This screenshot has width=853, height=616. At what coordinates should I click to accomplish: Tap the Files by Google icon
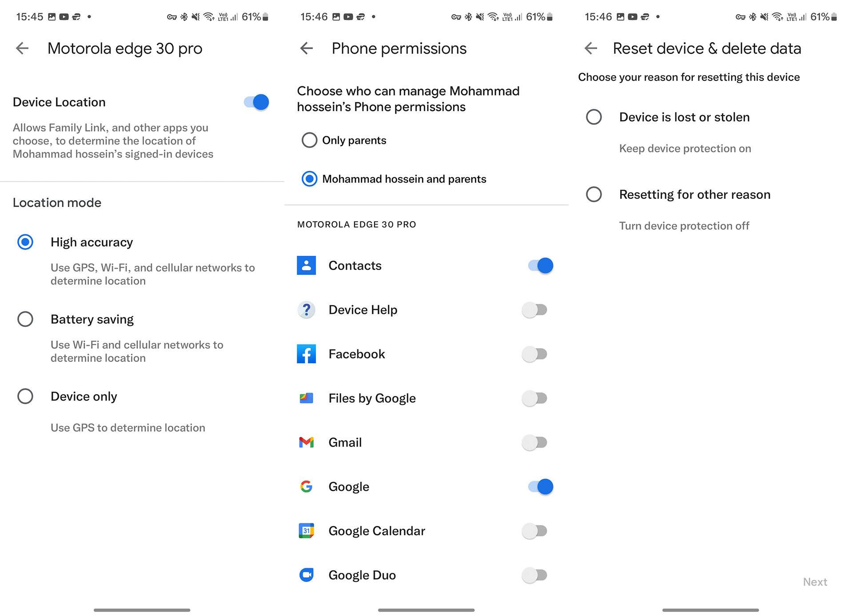pyautogui.click(x=307, y=398)
